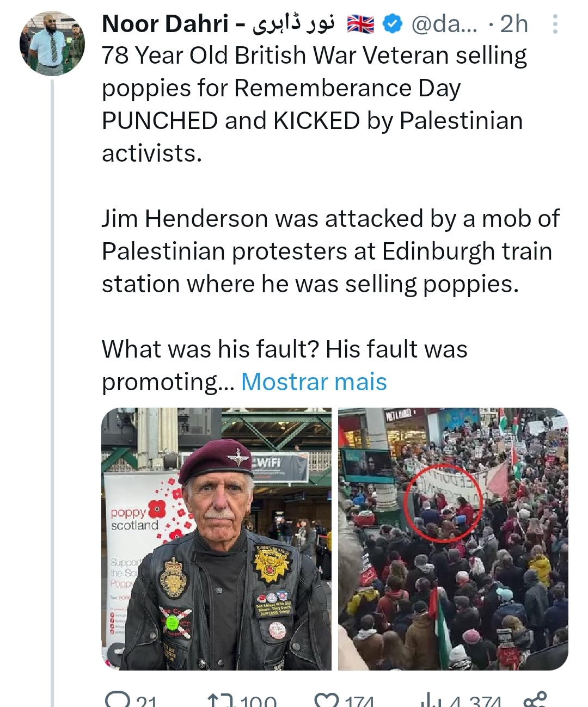The width and height of the screenshot is (588, 707).
Task: Click the reply speech bubble icon
Action: pos(115,700)
